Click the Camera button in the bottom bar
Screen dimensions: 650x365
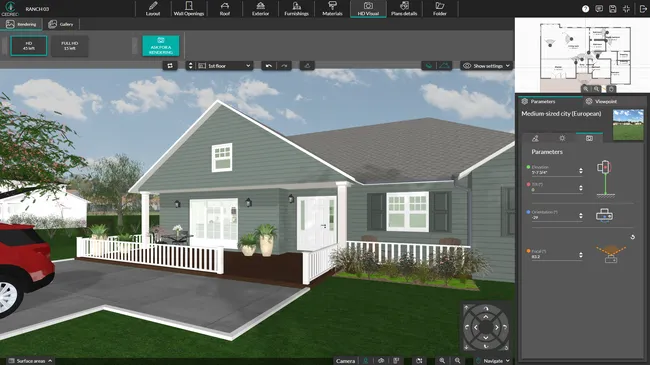click(x=345, y=361)
